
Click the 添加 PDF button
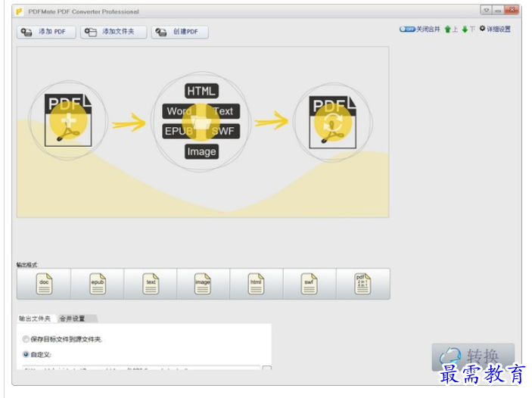point(46,32)
